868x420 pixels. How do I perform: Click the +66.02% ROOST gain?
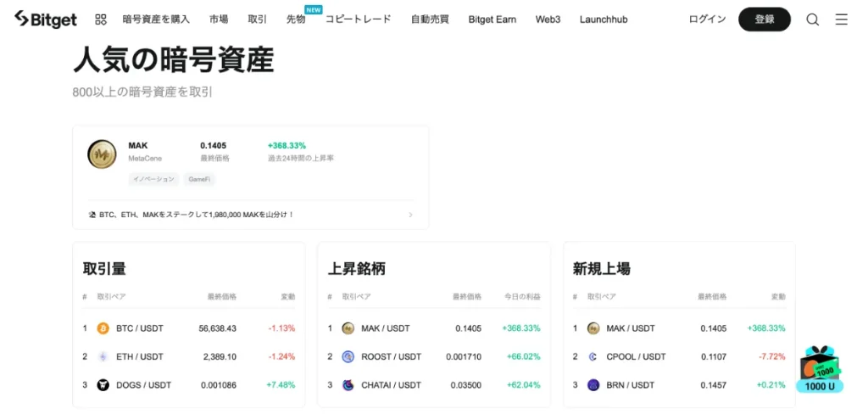[x=524, y=357]
